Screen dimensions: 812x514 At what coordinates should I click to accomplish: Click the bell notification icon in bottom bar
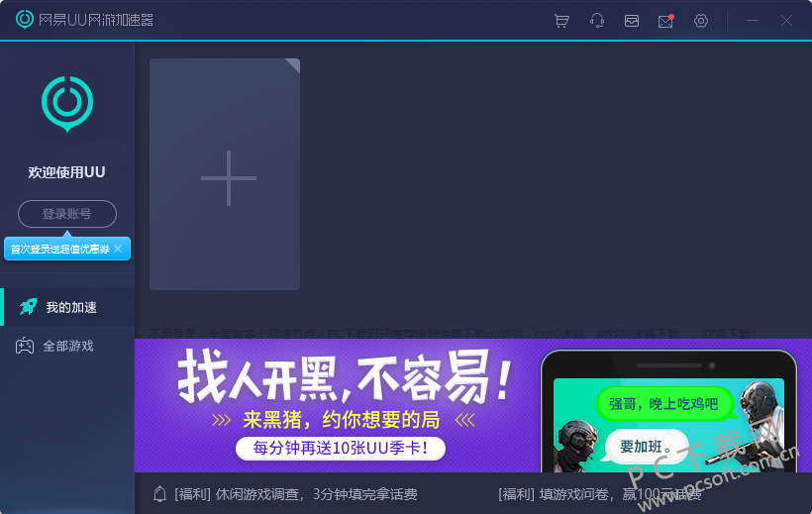(x=159, y=494)
